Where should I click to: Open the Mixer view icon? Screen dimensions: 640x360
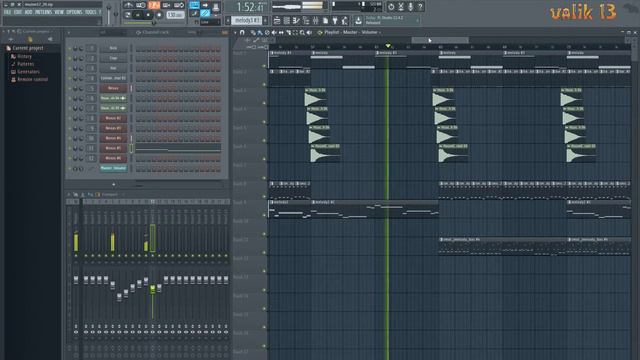coord(316,20)
